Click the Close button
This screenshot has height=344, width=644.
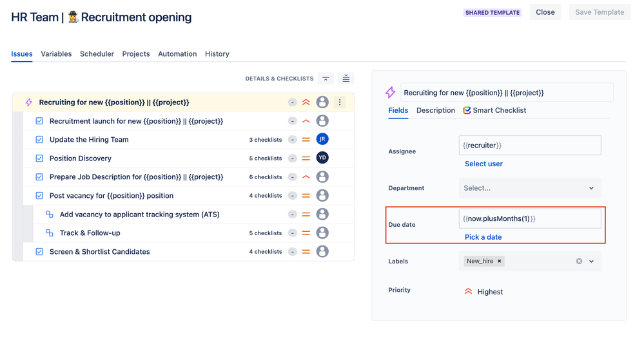(545, 12)
